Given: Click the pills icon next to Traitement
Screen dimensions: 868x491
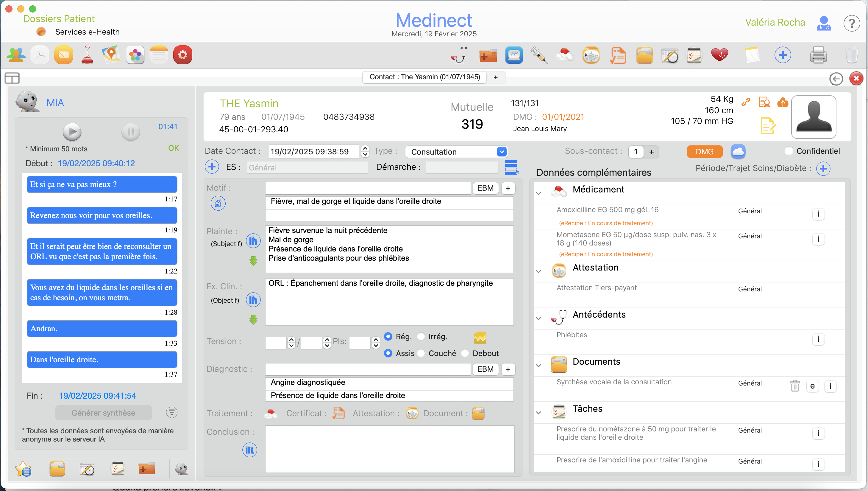Looking at the screenshot, I should (x=271, y=414).
